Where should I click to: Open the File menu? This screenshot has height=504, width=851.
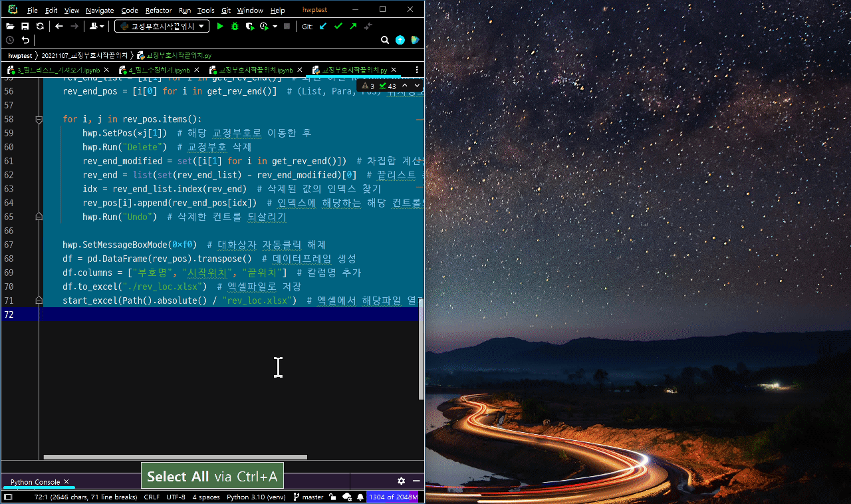pyautogui.click(x=33, y=11)
